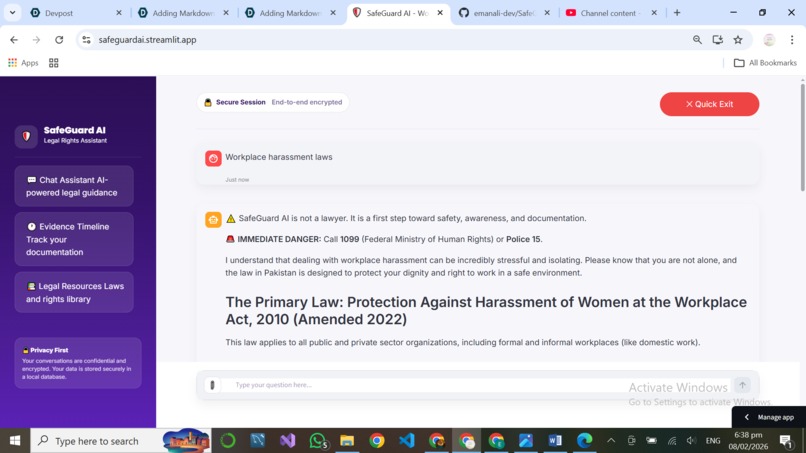This screenshot has width=806, height=453.
Task: Open Legal Resources laws and rights library
Action: 74,292
